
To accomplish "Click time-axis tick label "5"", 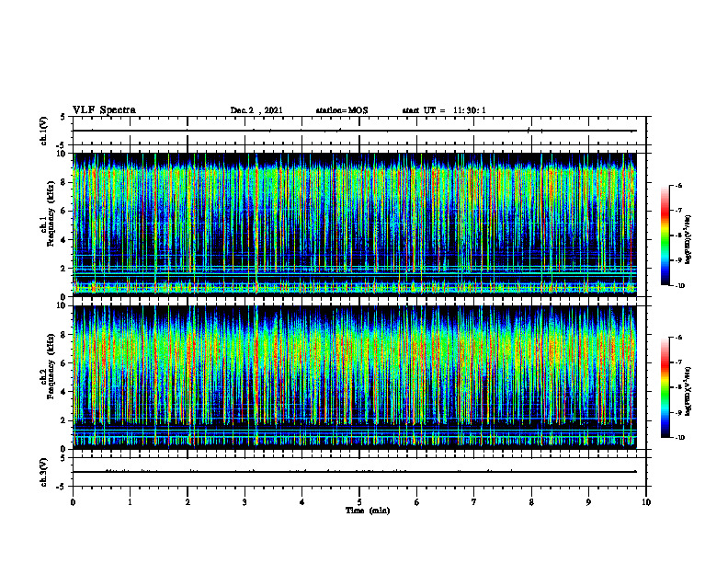I will (359, 502).
